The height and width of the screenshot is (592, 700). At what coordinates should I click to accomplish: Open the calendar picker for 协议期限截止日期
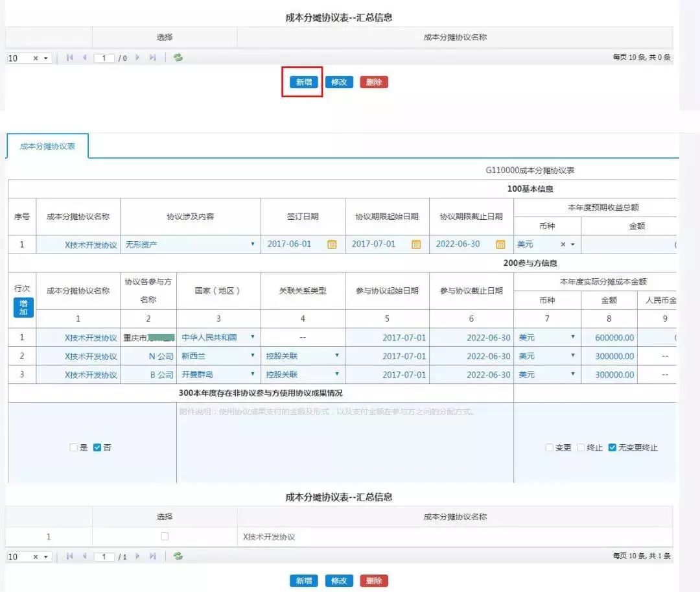[500, 244]
